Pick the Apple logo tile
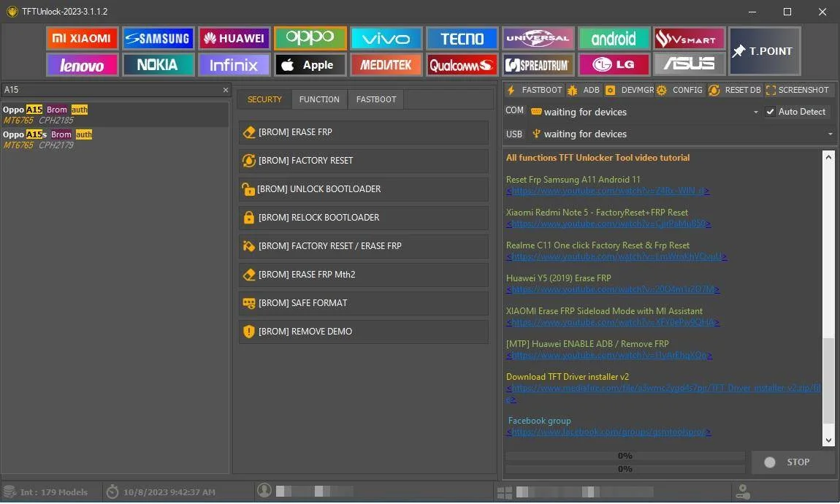840x504 pixels. tap(310, 65)
